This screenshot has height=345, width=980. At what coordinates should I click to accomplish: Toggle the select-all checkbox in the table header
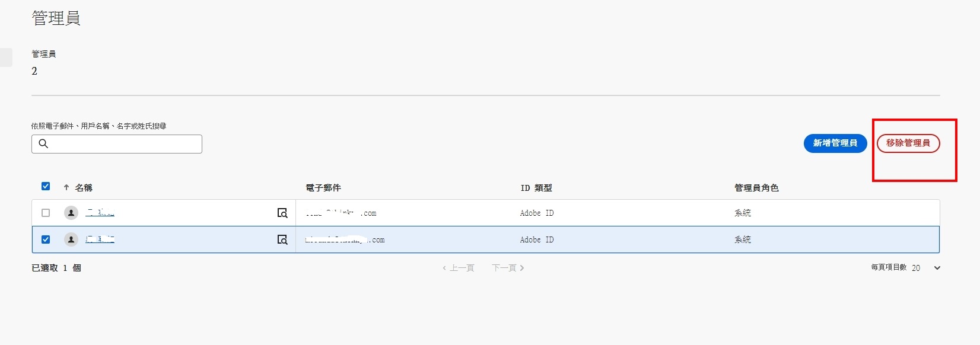point(46,186)
